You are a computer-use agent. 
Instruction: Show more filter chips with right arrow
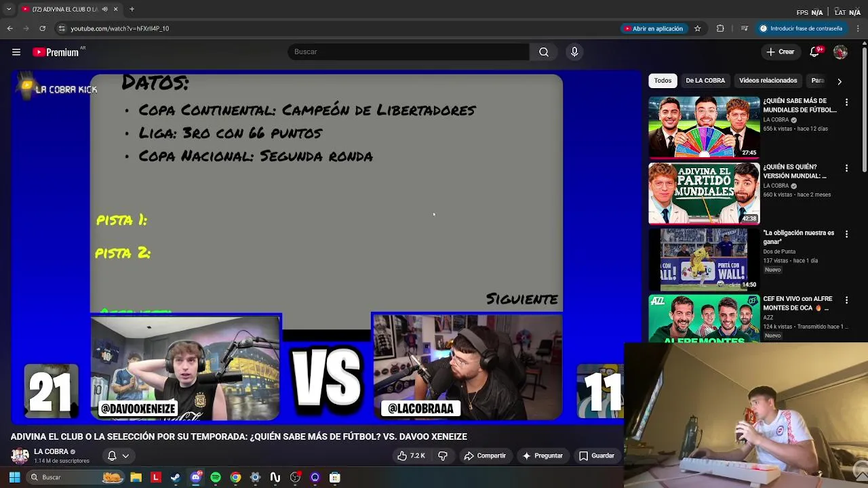pos(840,81)
